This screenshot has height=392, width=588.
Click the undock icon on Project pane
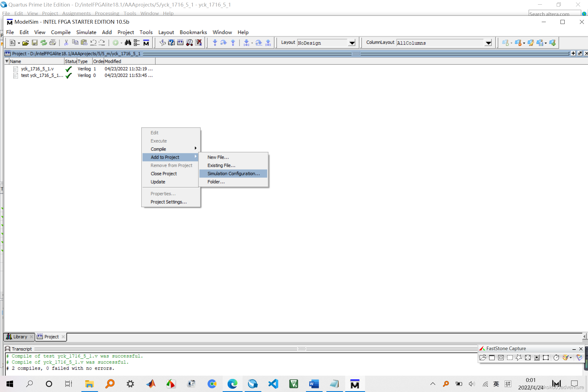pyautogui.click(x=580, y=53)
